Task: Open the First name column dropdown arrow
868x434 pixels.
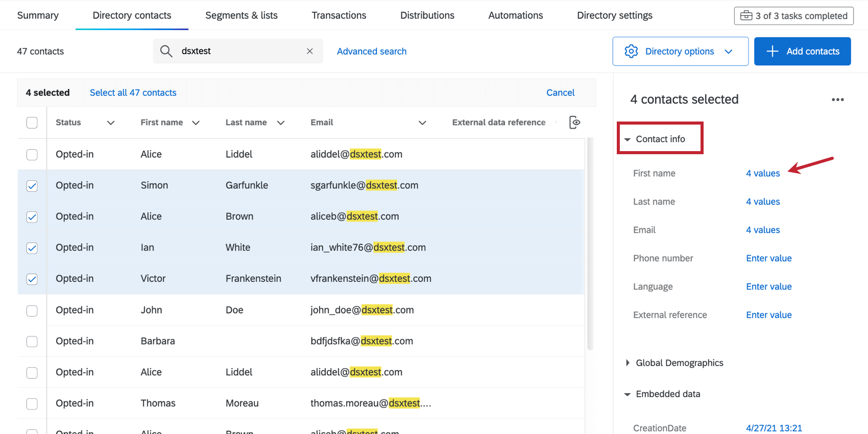Action: (196, 123)
